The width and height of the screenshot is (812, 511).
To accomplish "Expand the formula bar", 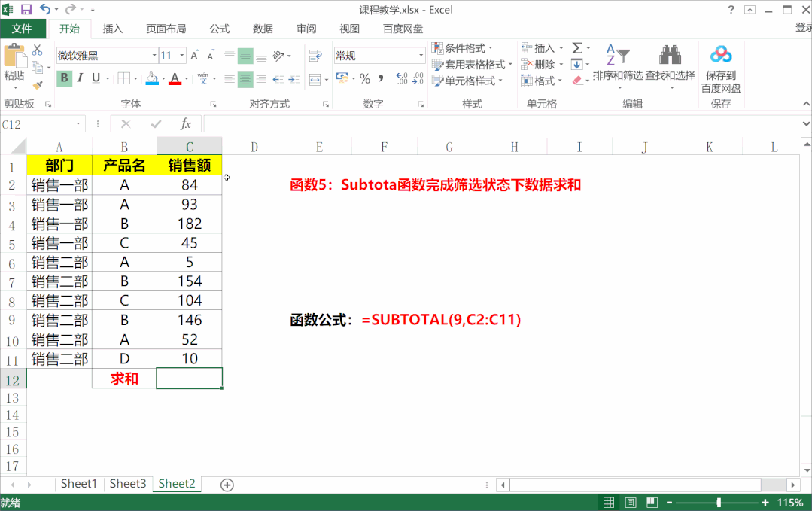I will pos(806,124).
